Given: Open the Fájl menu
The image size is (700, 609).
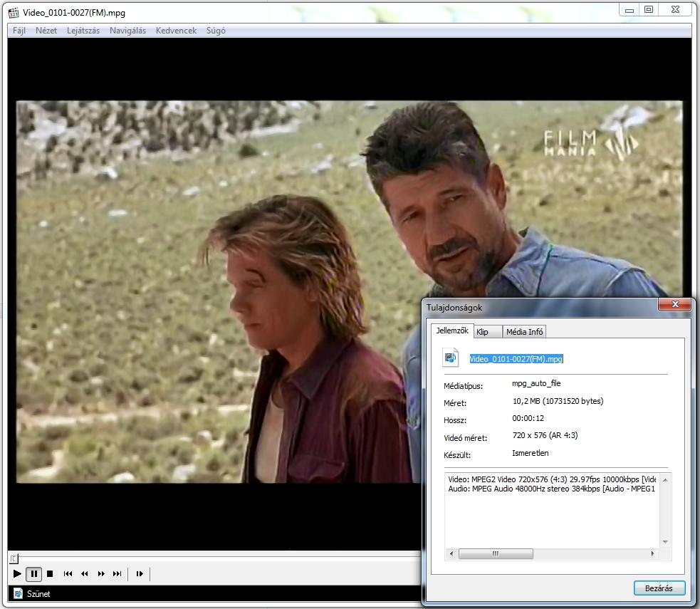Looking at the screenshot, I should coord(19,31).
